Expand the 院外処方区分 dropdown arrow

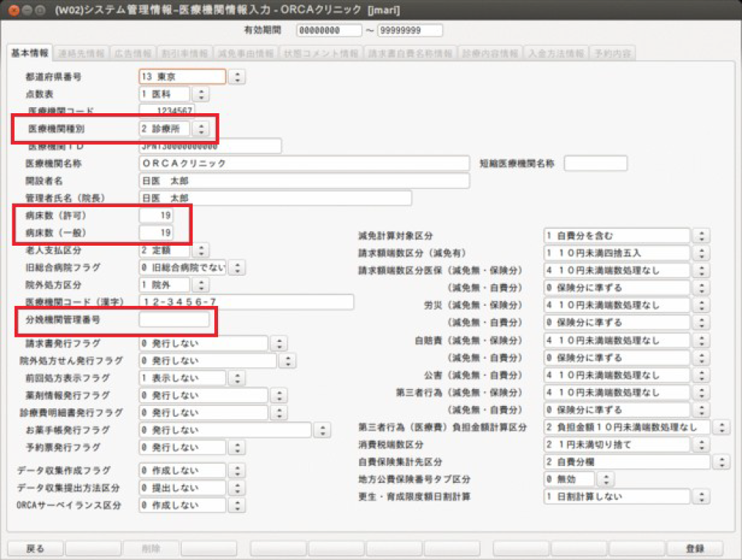click(x=200, y=285)
